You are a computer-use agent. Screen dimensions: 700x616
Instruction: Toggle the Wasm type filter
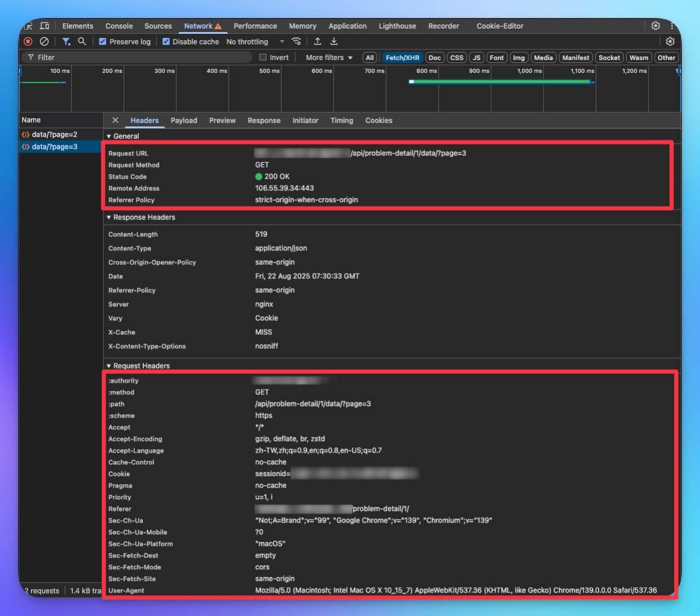(639, 57)
